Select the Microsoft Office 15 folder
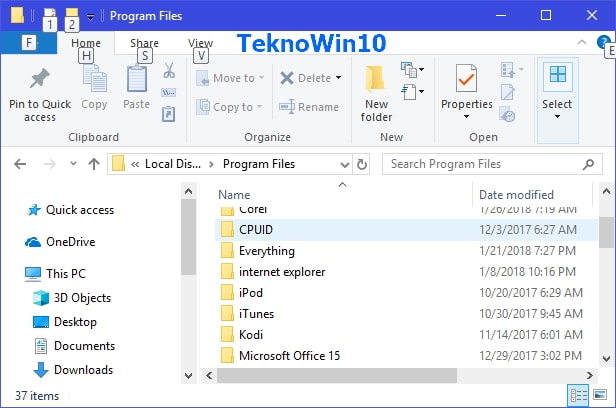This screenshot has height=408, width=616. pos(406,356)
